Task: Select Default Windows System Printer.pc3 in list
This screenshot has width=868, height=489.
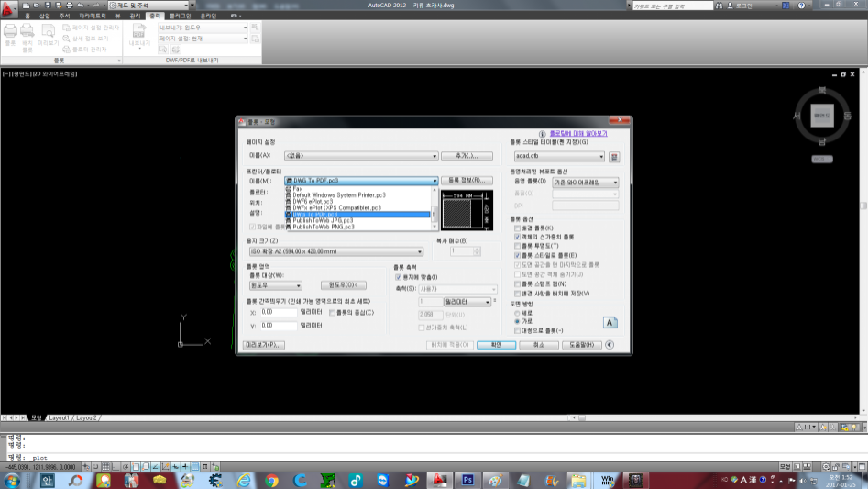Action: [x=357, y=195]
